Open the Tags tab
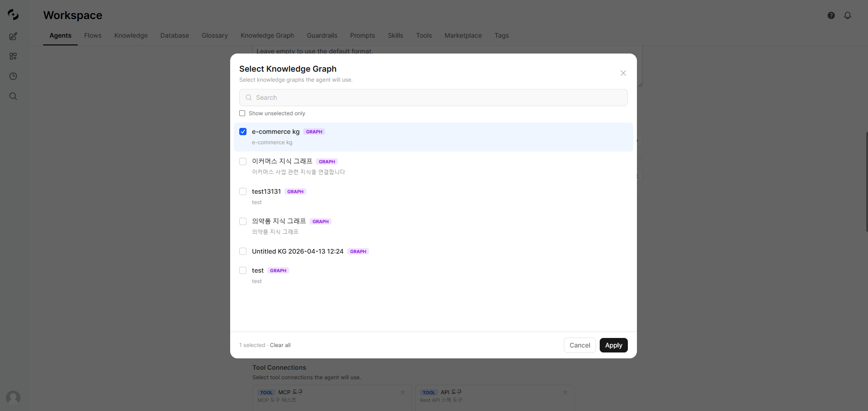This screenshot has height=411, width=868. coord(502,35)
